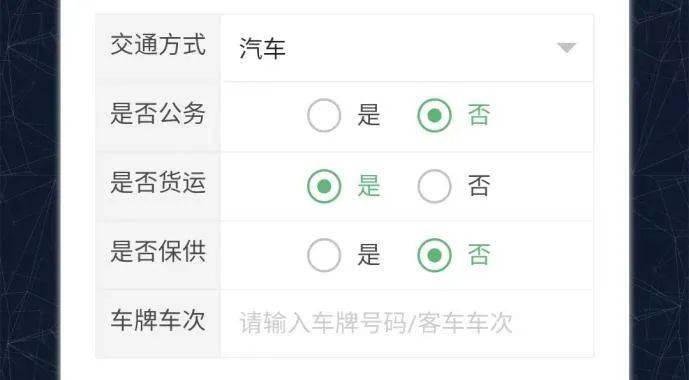
Task: Select 是 radio circle for 是否保供
Action: click(324, 255)
